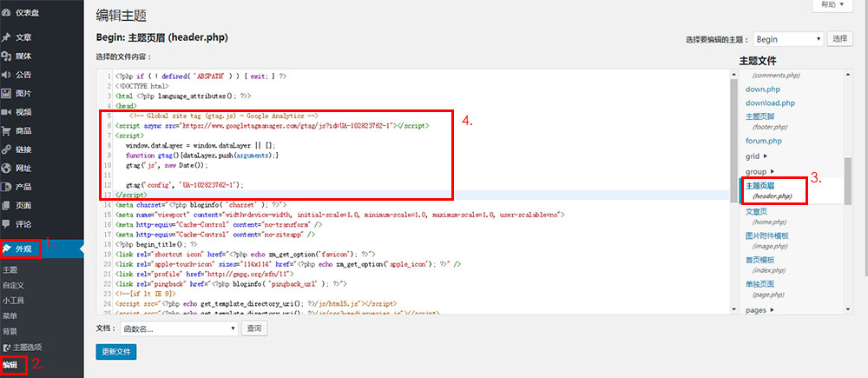This screenshot has width=868, height=378.
Task: Click the megaphone icon beside 公告
Action: (x=7, y=75)
